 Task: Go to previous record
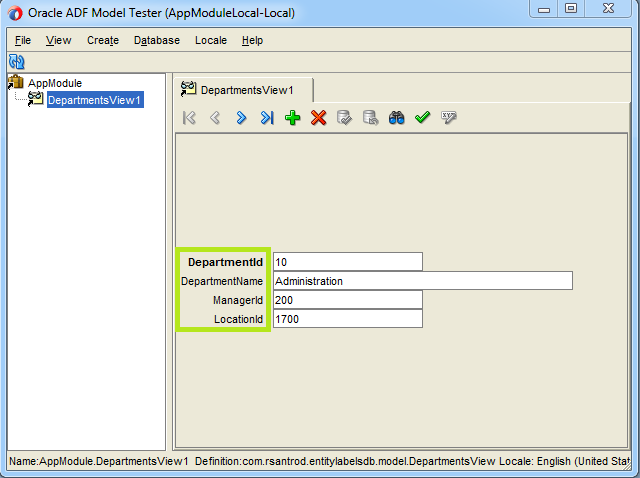(215, 118)
